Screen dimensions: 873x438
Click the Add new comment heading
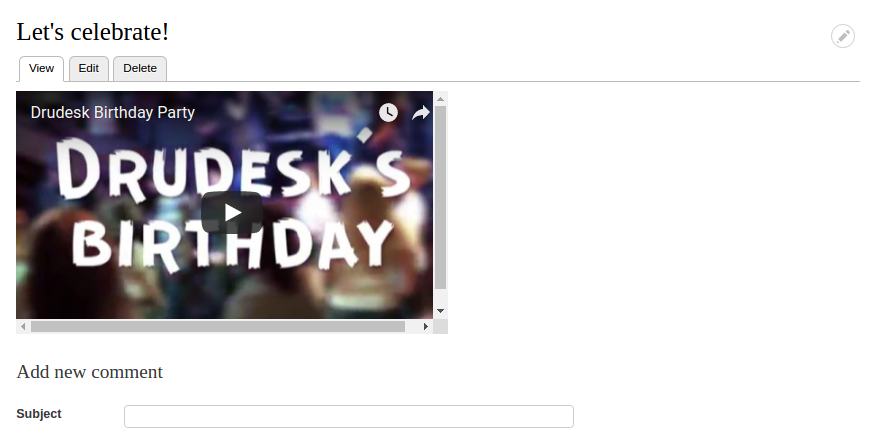click(90, 372)
